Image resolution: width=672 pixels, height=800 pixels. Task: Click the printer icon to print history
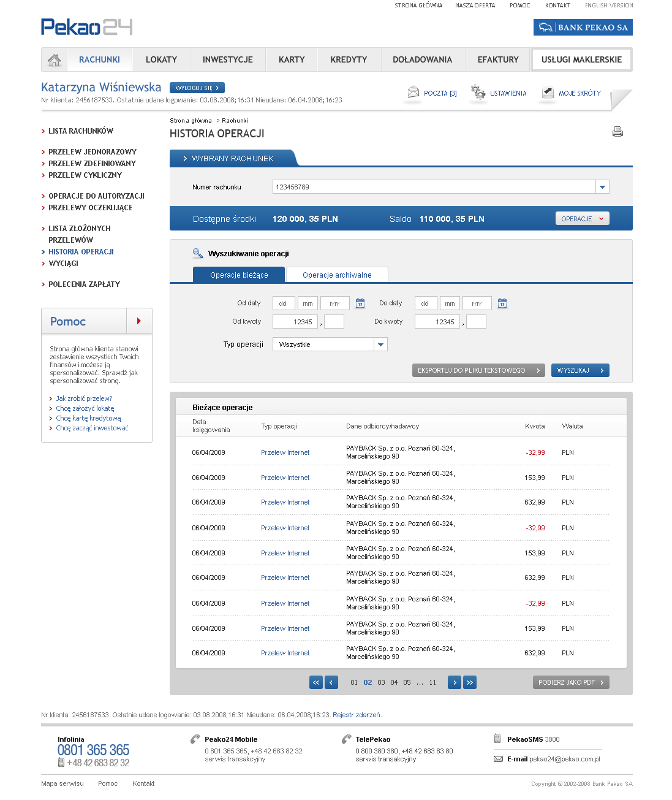tap(617, 132)
